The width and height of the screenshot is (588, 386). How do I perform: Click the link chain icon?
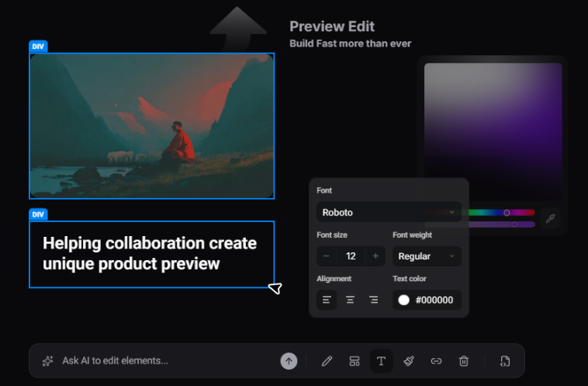click(x=436, y=361)
